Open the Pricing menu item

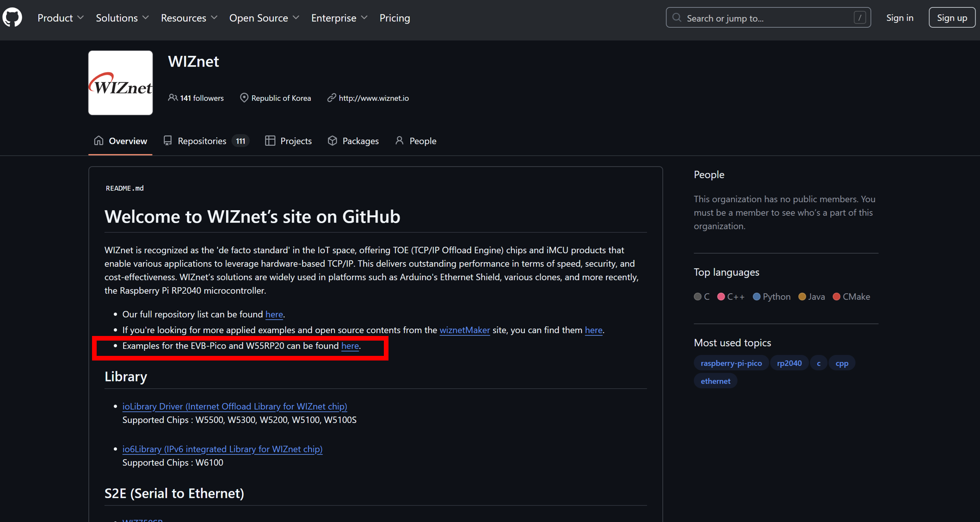tap(394, 18)
